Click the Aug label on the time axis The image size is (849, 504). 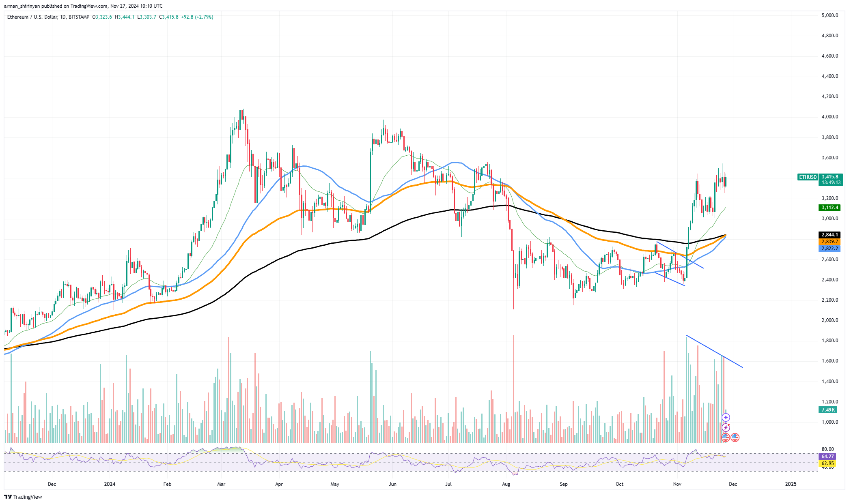[506, 484]
